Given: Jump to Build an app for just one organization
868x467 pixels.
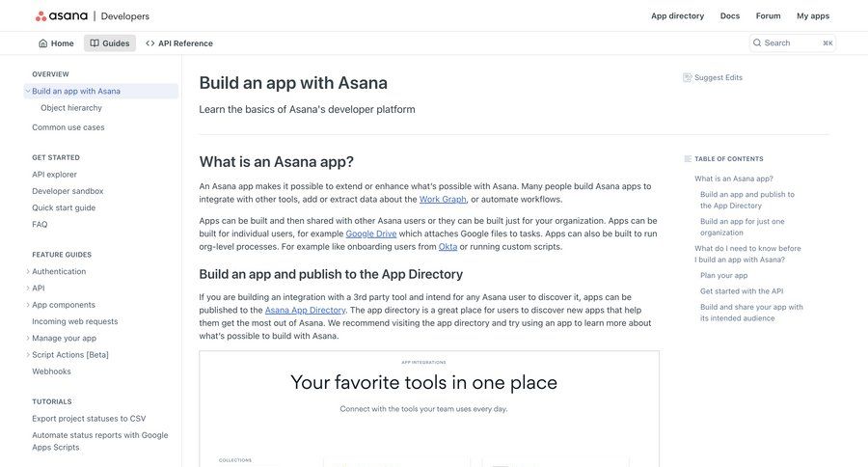Looking at the screenshot, I should pos(743,227).
